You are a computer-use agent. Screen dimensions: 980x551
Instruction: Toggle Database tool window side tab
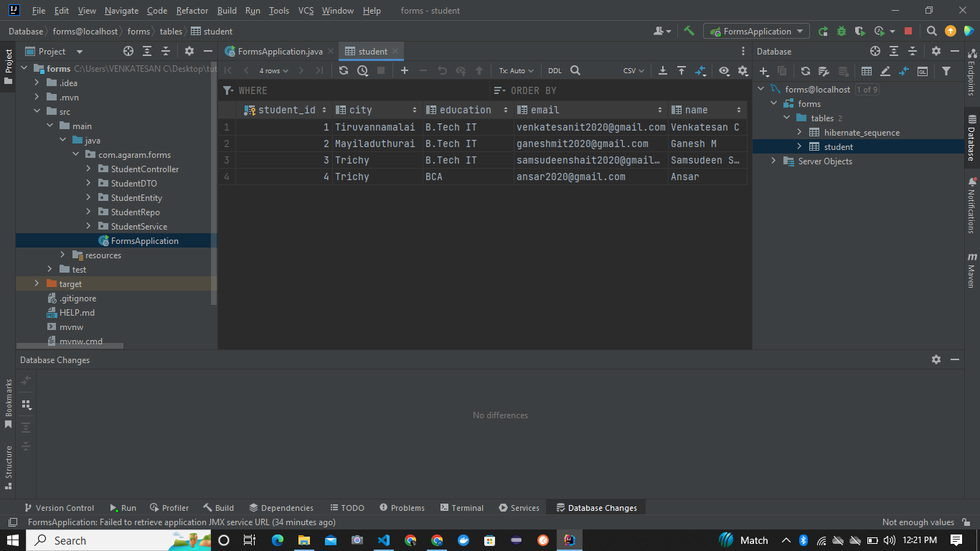click(x=972, y=138)
